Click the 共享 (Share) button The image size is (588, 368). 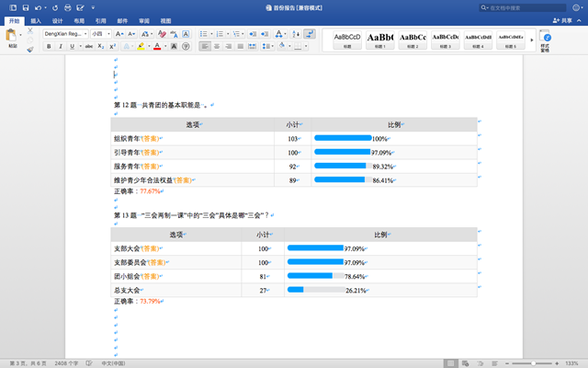(x=561, y=19)
